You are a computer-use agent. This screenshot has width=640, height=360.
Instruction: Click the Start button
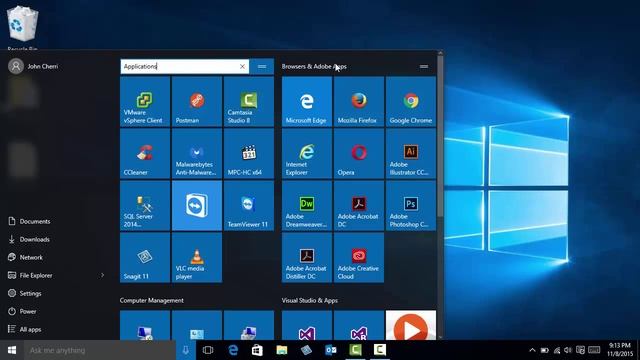tap(12, 350)
